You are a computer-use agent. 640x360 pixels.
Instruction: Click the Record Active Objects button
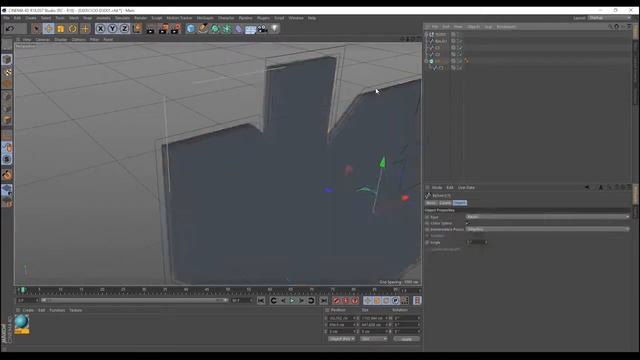pyautogui.click(x=336, y=301)
